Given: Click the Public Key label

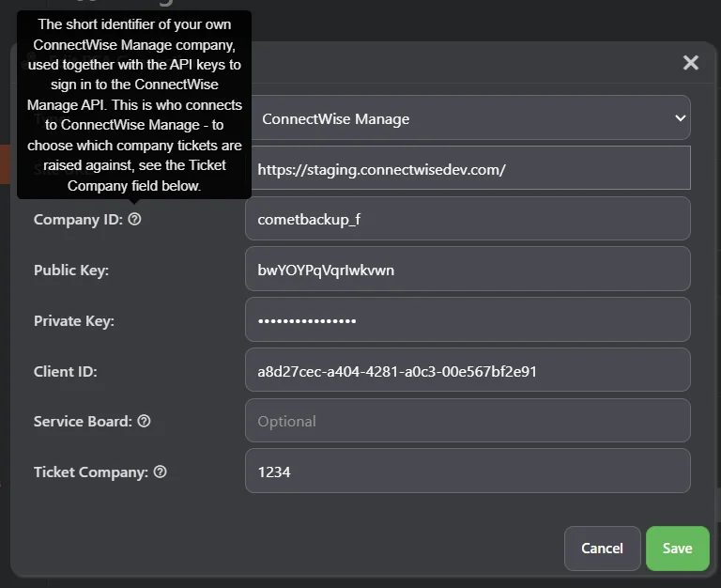Looking at the screenshot, I should 71,271.
